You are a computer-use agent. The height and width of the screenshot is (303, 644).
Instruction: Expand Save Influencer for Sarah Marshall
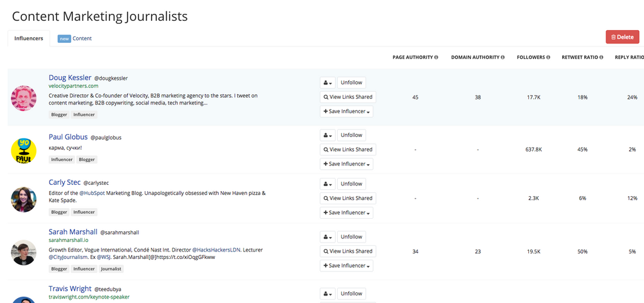coord(347,266)
